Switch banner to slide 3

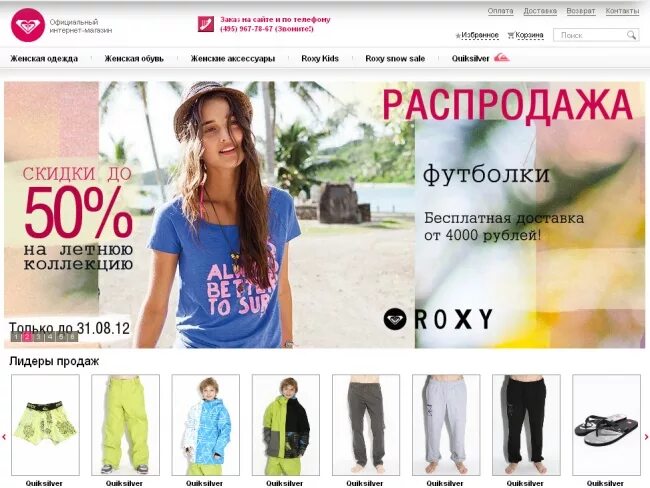[x=38, y=337]
